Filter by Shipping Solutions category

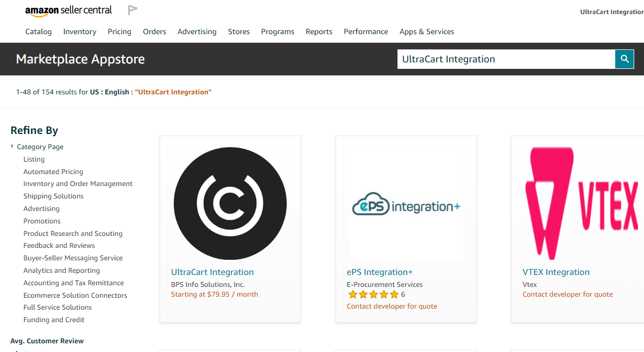53,196
